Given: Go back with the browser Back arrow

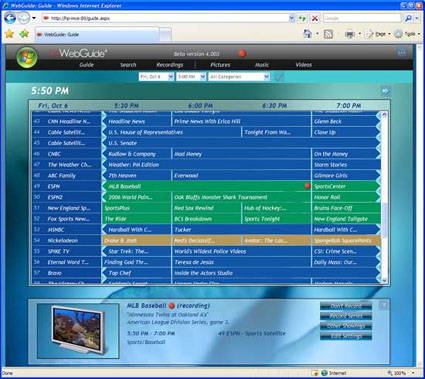Looking at the screenshot, I should [x=10, y=18].
